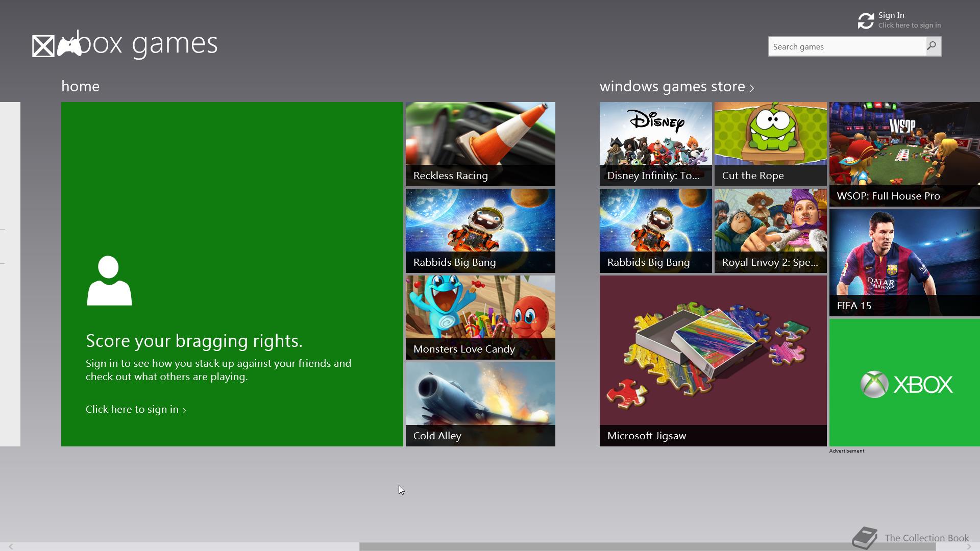Click the left scroll arrow
The width and height of the screenshot is (980, 551).
pos(10,546)
